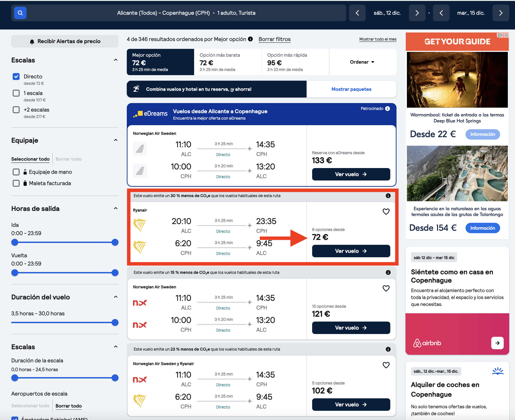
Task: Click Mostrar todo el mes link
Action: (x=378, y=39)
